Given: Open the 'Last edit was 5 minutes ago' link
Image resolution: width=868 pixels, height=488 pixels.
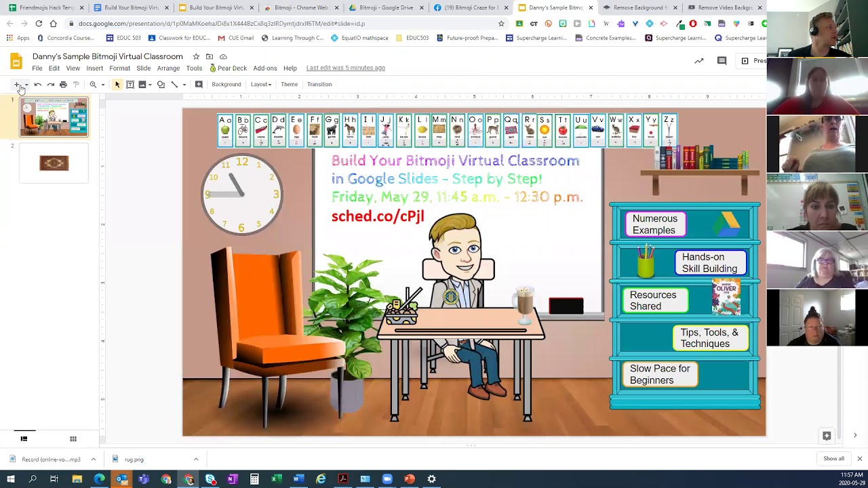Looking at the screenshot, I should point(345,68).
